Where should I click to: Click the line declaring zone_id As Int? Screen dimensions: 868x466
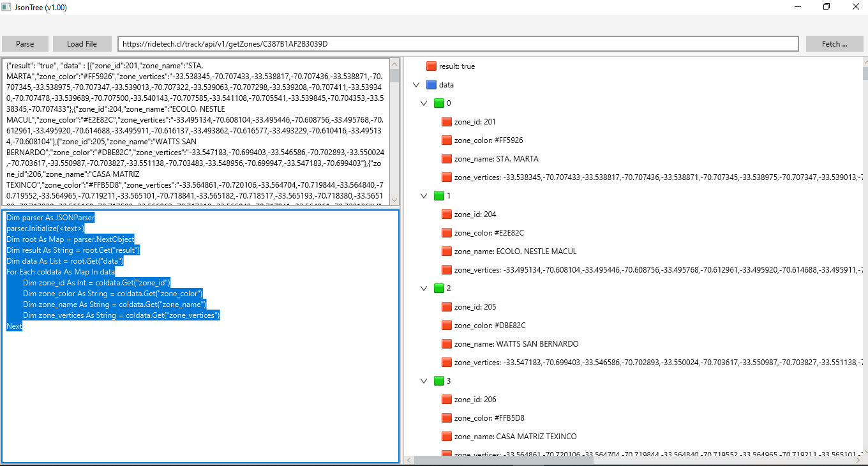[96, 283]
